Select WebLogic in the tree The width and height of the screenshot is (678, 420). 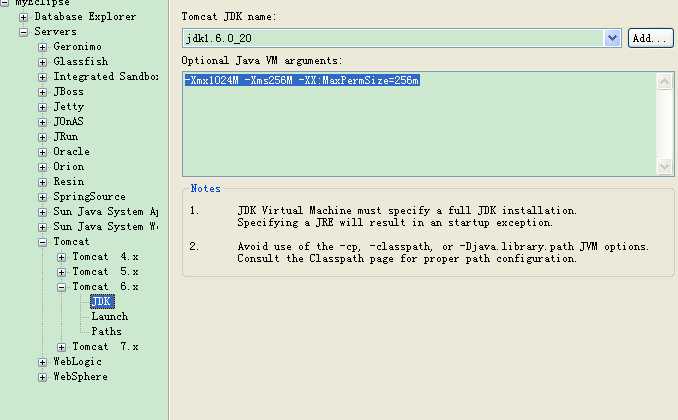[x=77, y=361]
